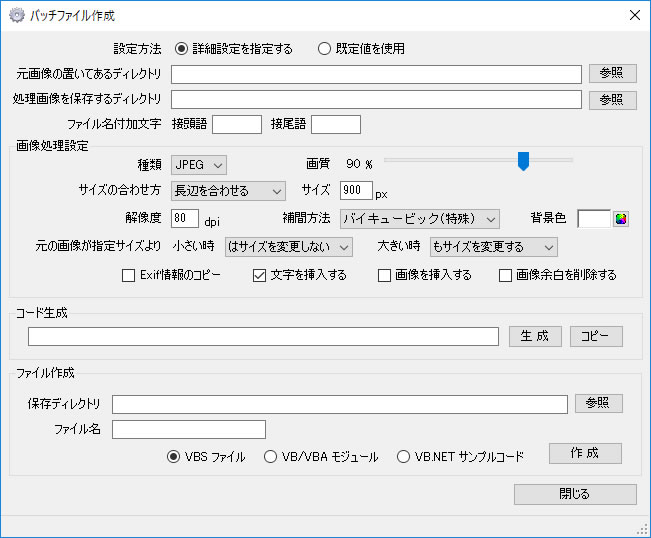Open the background color picker icon
Image resolution: width=651 pixels, height=538 pixels.
tap(621, 219)
